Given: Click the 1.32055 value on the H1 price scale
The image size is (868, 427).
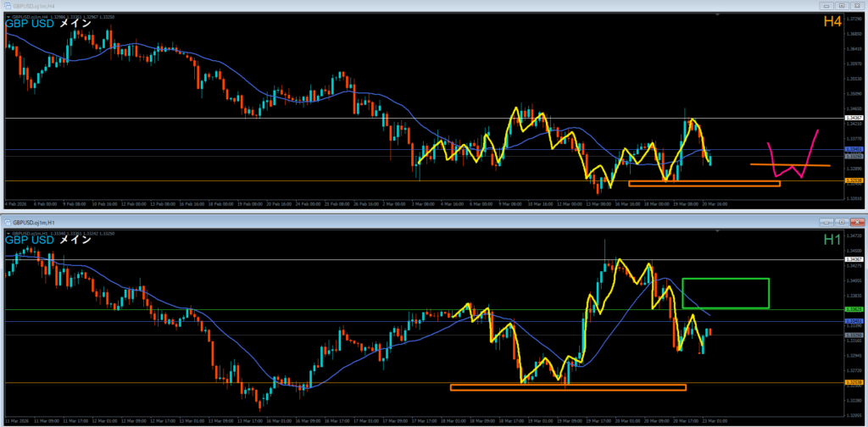Looking at the screenshot, I should click(853, 414).
